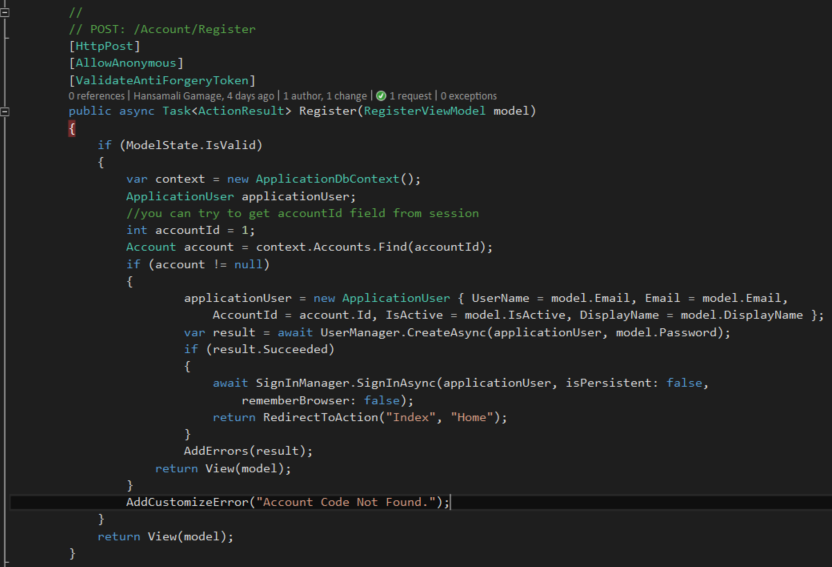Image resolution: width=832 pixels, height=567 pixels.
Task: Click the highlighted opening brace of Register
Action: coord(72,128)
